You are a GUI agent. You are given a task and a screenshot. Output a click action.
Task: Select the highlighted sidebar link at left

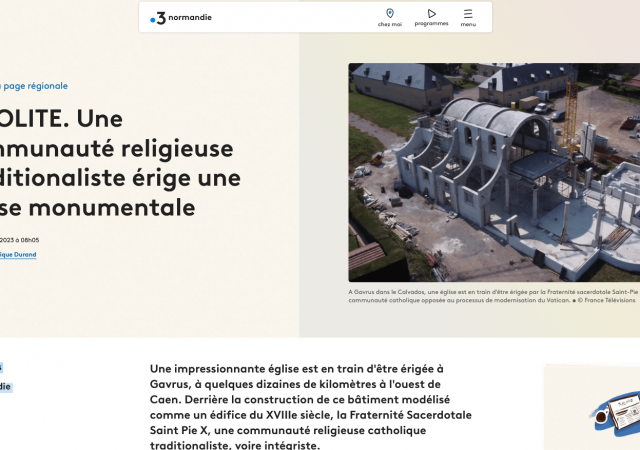click(5, 386)
